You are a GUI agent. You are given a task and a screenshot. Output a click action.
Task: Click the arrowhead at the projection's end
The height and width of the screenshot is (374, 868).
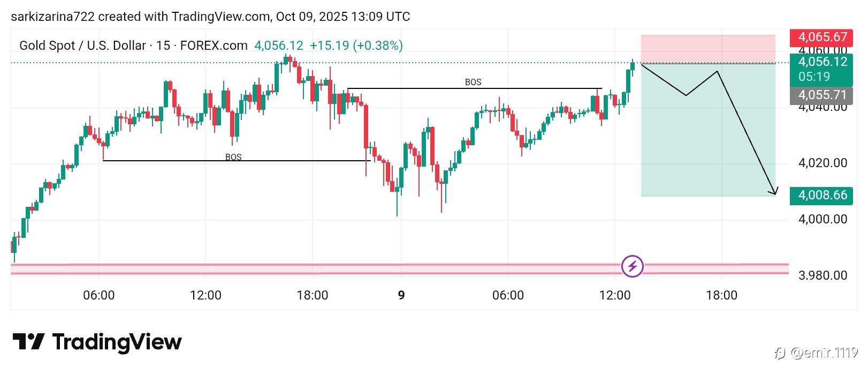click(x=774, y=191)
